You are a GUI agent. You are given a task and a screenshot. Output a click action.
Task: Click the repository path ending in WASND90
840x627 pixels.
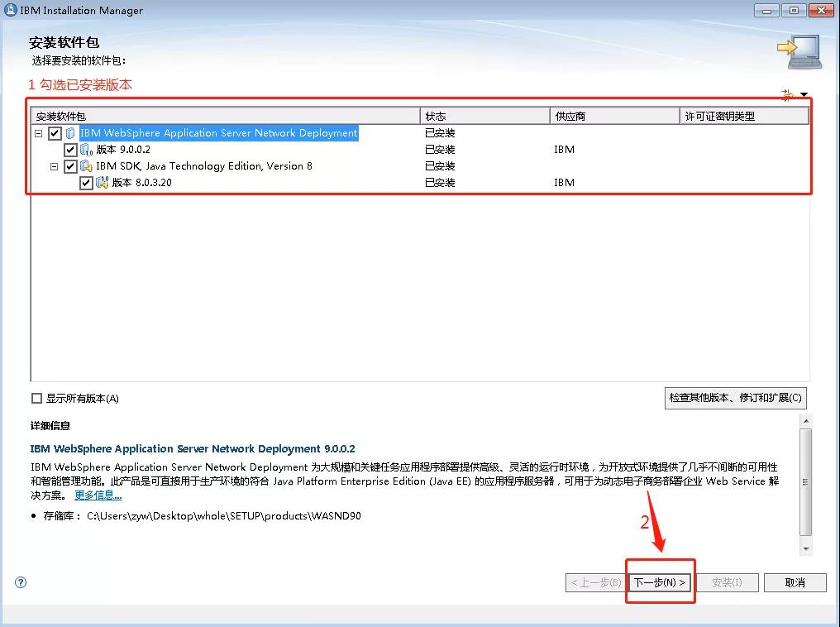point(224,515)
